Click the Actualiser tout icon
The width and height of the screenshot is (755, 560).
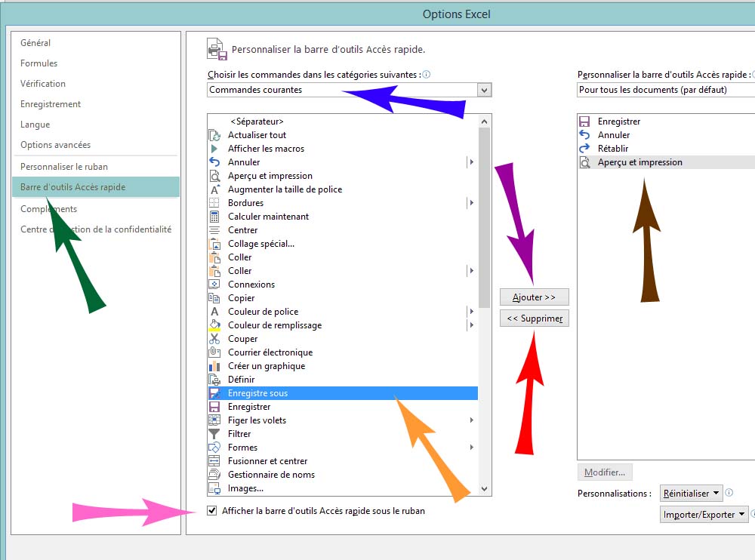(214, 135)
